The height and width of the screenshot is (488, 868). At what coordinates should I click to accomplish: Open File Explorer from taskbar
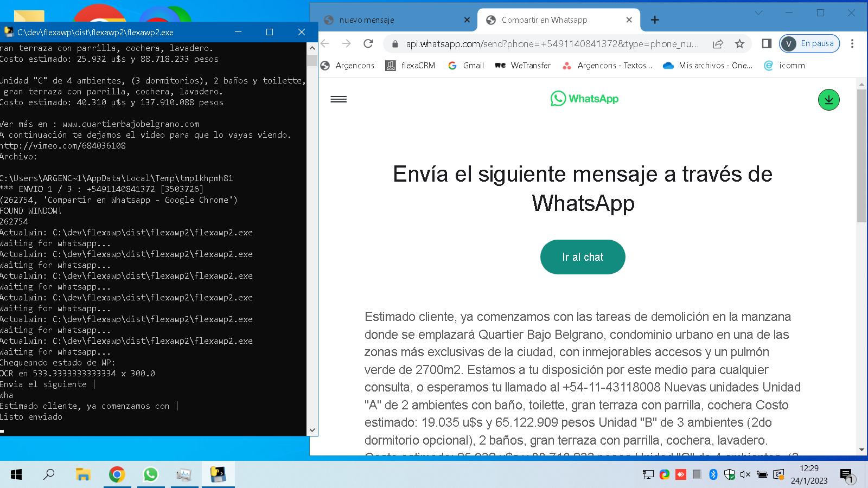tap(83, 475)
